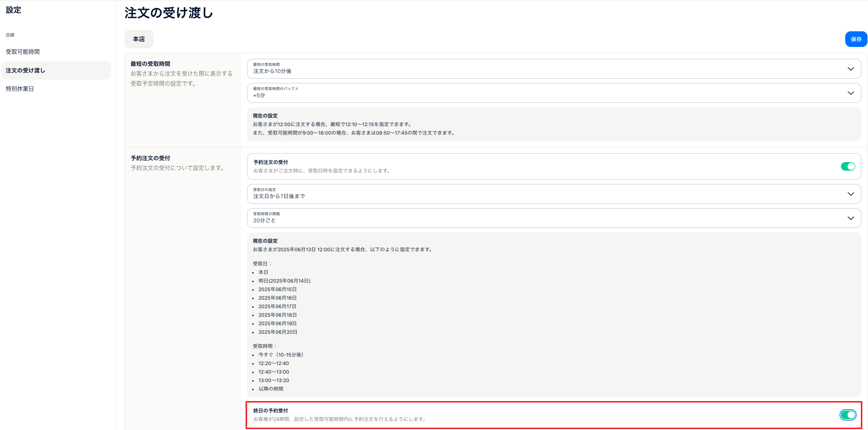Click the chevron on 受取日の指定 dropdown
Screen dimensions: 868x430
[850, 194]
